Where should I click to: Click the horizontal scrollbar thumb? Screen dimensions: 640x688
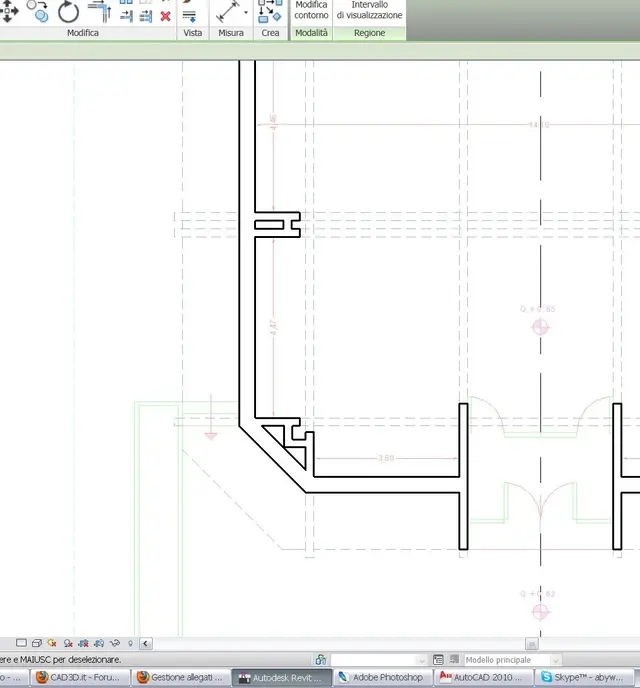click(532, 644)
